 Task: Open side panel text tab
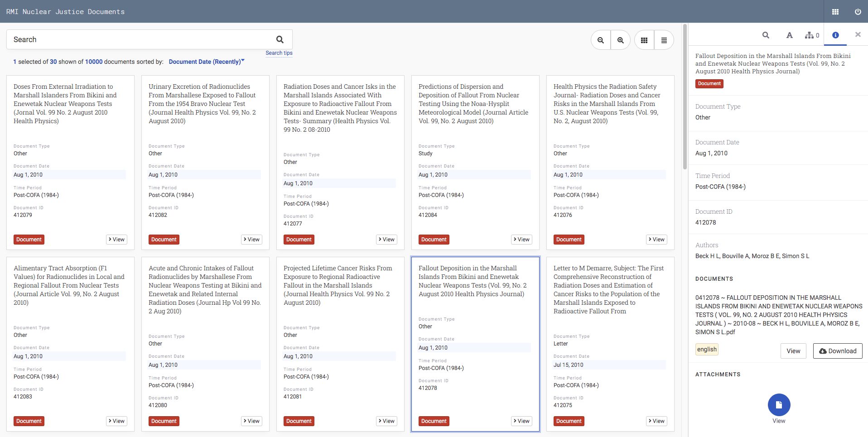tap(790, 35)
